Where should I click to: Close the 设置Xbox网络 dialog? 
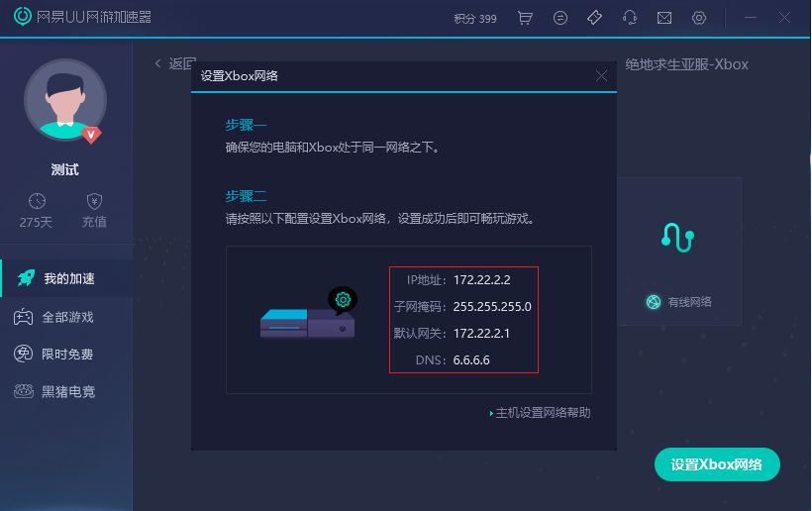click(x=601, y=76)
